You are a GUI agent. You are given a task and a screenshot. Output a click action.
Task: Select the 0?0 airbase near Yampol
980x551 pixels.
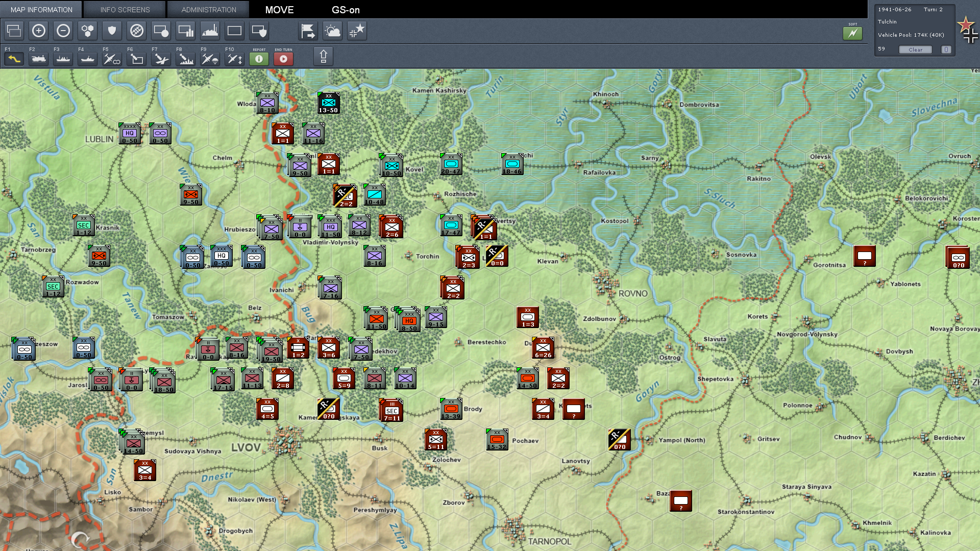(620, 440)
